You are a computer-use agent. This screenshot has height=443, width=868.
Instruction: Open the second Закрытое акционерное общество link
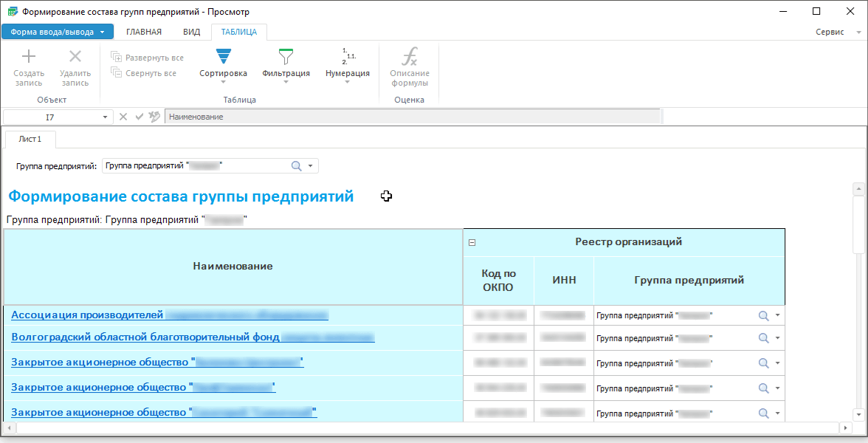(x=143, y=387)
